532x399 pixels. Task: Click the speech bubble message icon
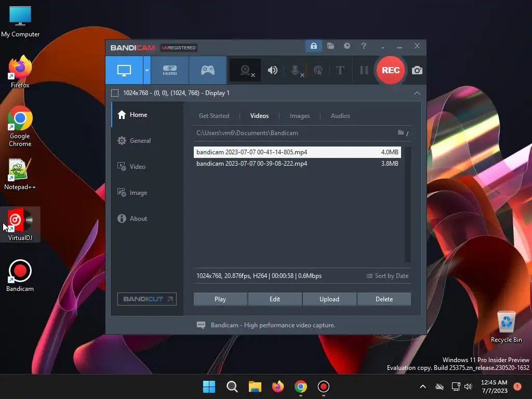201,325
